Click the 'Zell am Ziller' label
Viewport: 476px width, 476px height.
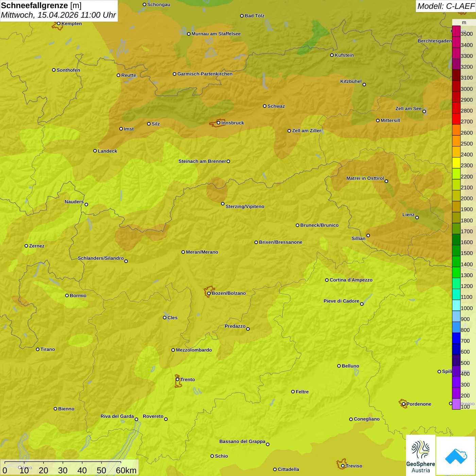307,131
